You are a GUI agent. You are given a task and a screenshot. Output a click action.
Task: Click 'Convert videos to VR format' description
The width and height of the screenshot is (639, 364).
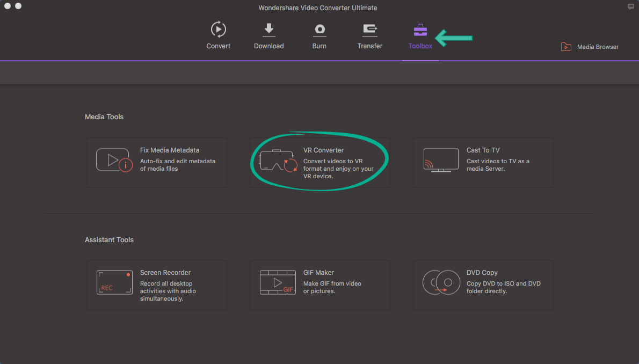coord(338,169)
